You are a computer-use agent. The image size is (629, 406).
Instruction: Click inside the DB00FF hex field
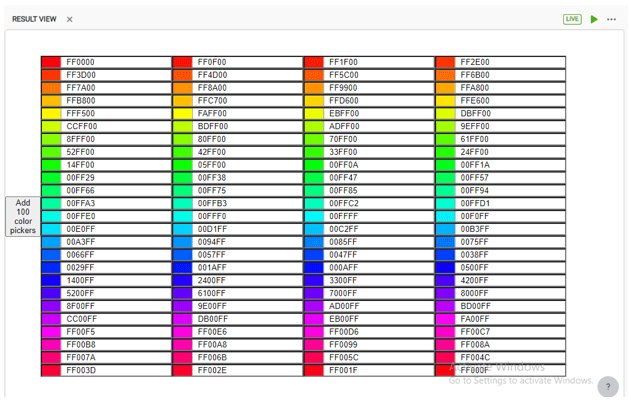pyautogui.click(x=248, y=319)
